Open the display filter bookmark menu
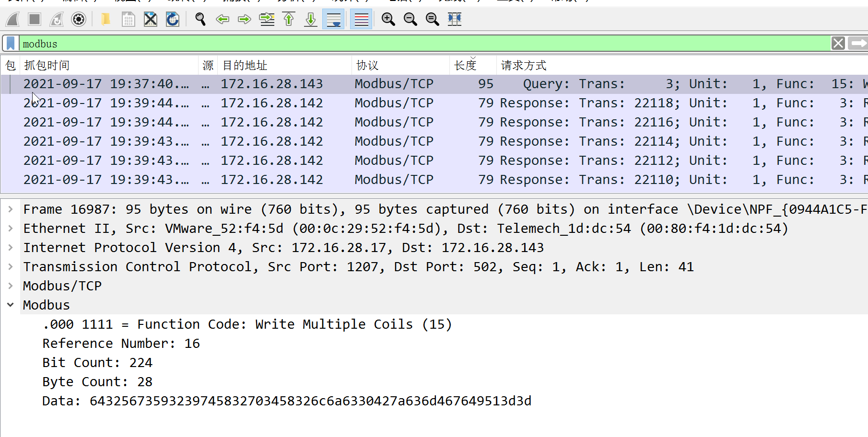Screen dimensions: 868x437 [11, 44]
